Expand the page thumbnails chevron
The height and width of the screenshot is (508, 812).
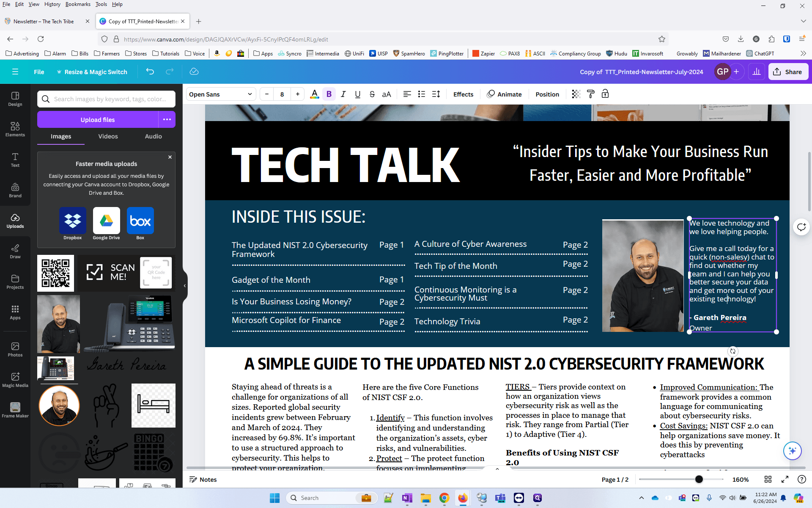(x=497, y=469)
